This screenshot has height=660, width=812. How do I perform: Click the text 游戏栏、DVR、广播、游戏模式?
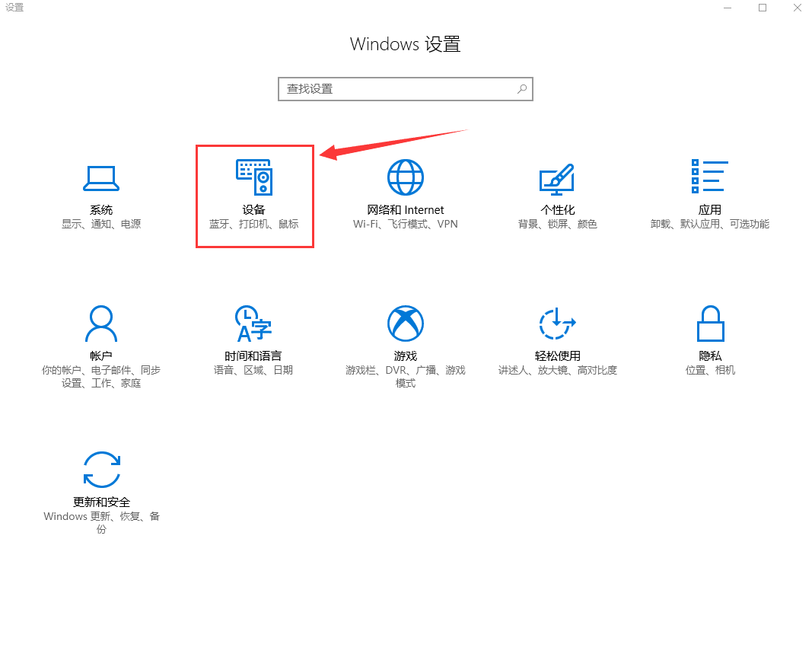click(406, 377)
